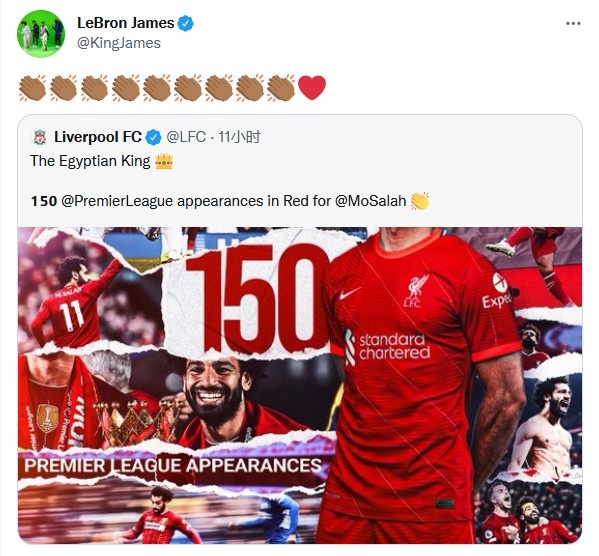
Task: Click The Egyptian King tweet text
Action: [90, 161]
